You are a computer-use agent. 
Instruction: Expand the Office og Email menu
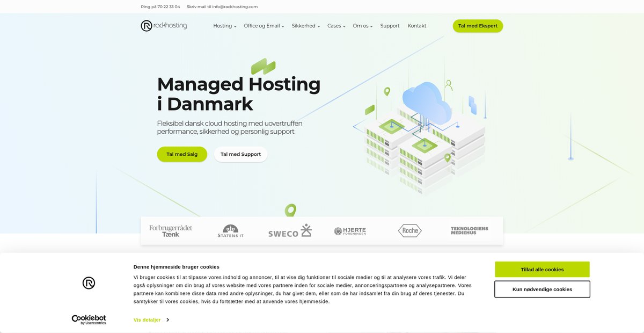tap(264, 26)
